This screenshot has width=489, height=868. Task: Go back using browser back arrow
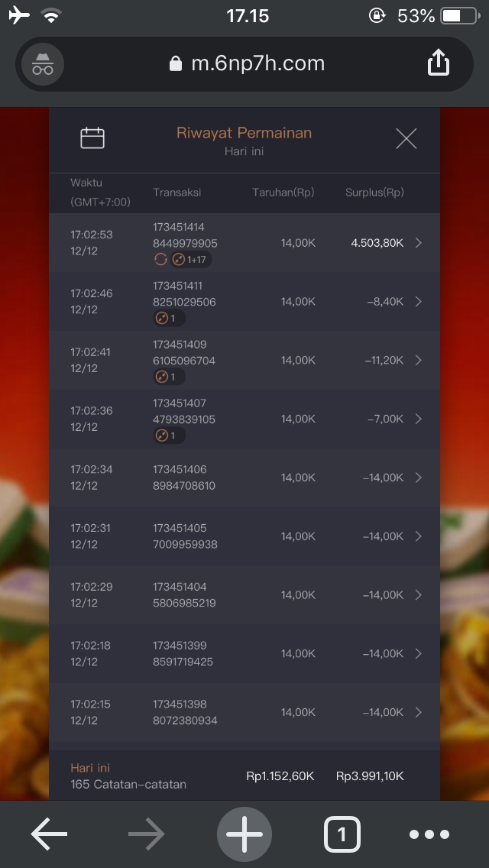pyautogui.click(x=49, y=835)
